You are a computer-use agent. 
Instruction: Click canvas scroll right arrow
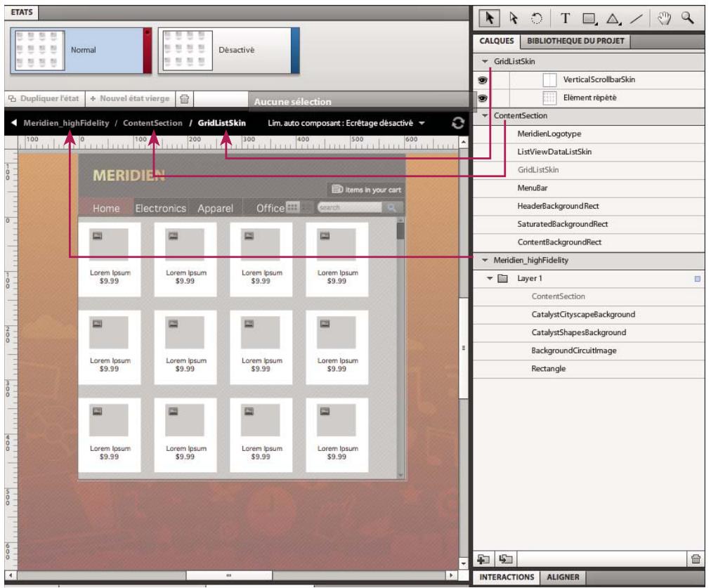coord(451,575)
